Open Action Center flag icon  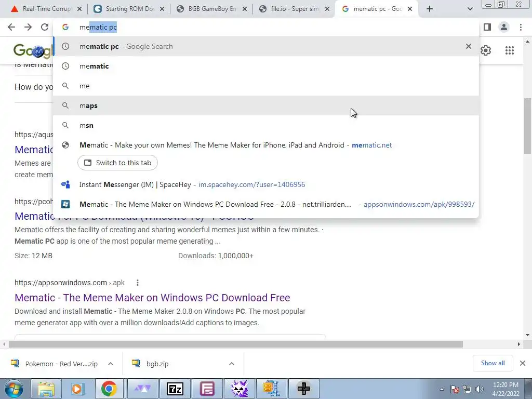coord(455,389)
